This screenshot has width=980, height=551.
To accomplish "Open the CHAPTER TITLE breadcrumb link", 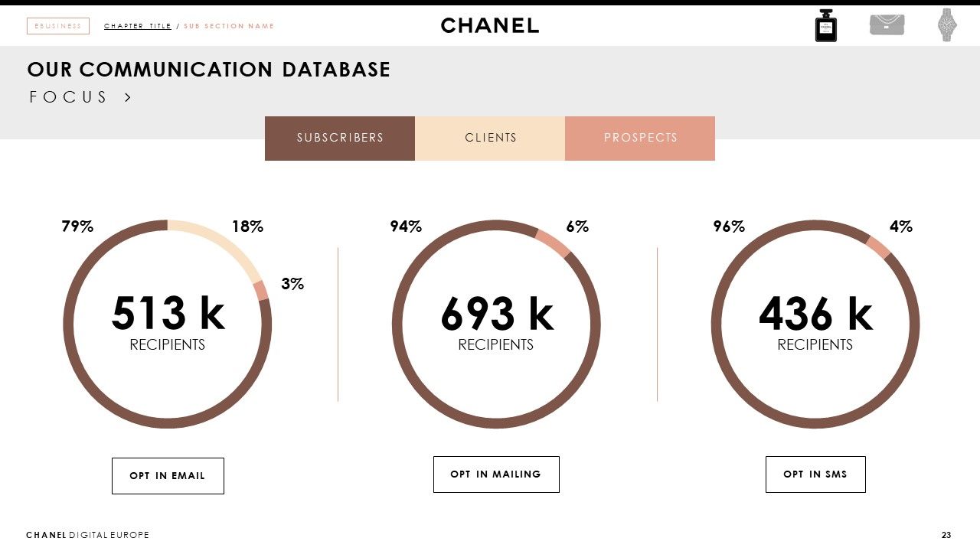I will (x=138, y=26).
